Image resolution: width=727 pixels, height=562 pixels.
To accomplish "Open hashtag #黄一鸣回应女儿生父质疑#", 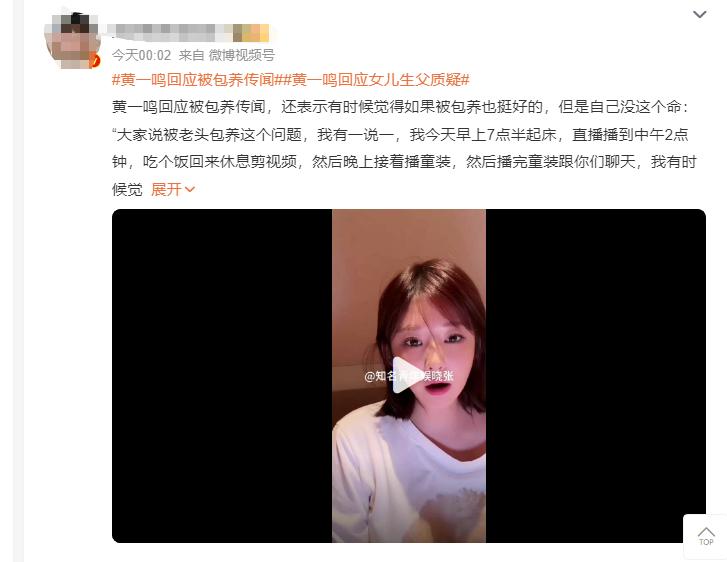I will pos(376,80).
